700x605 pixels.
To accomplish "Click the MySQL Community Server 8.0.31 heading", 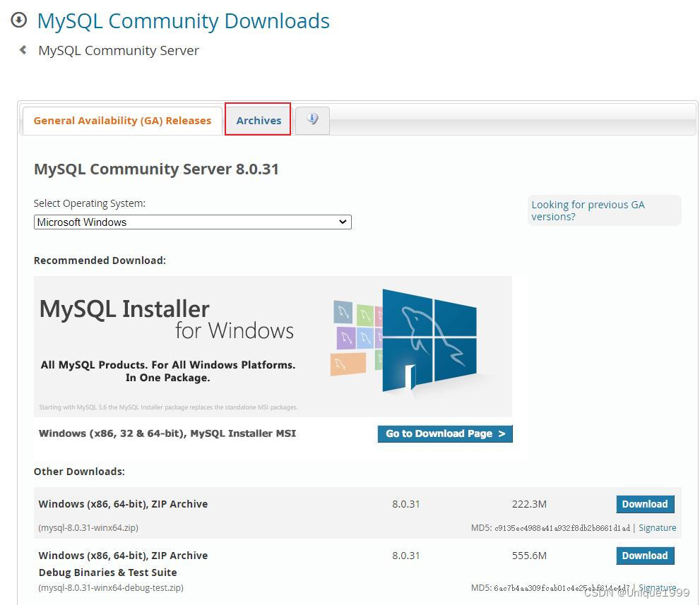I will coord(156,169).
